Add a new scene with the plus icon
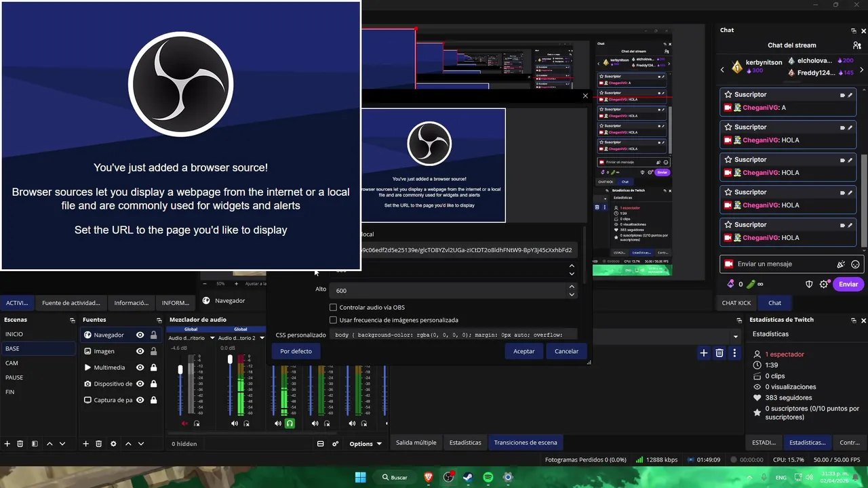 (7, 444)
